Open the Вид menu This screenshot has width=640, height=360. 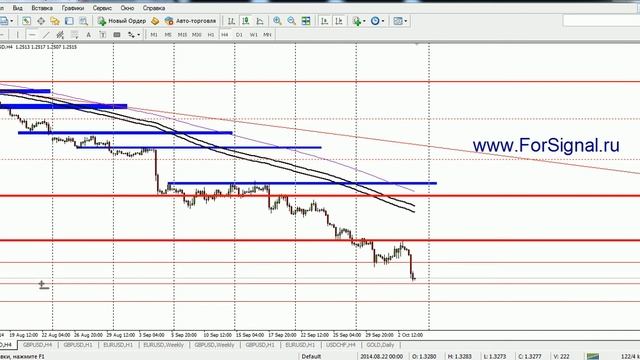coord(18,8)
